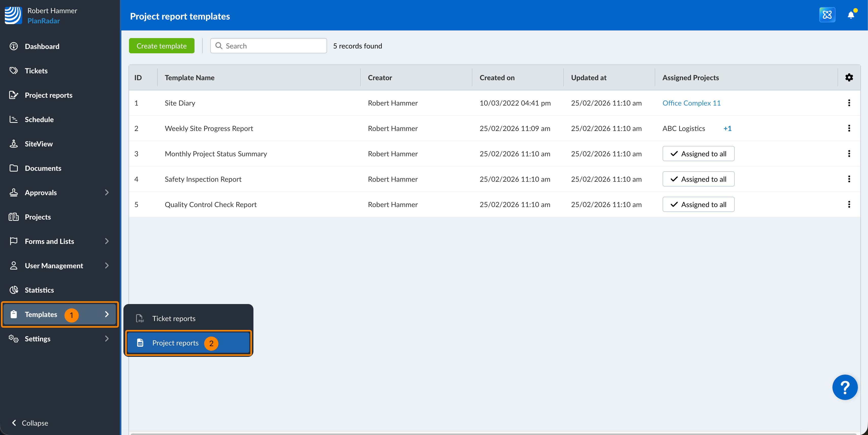Open the Office Complex 11 project link

coord(691,103)
